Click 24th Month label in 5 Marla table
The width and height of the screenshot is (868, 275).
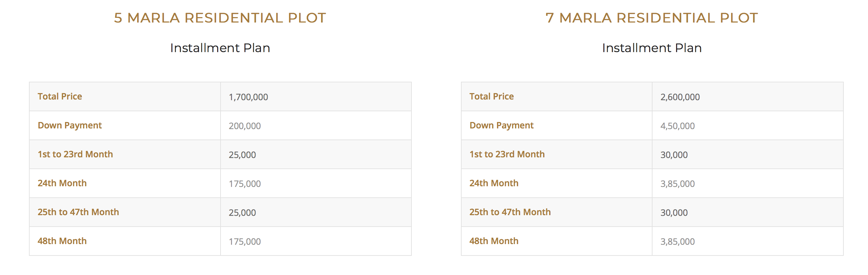click(62, 184)
